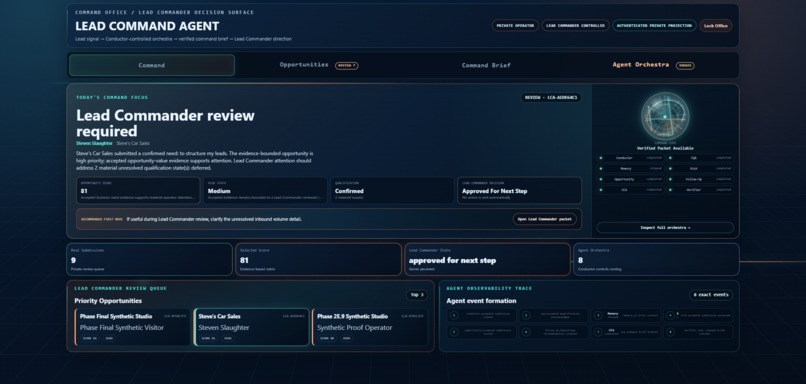Select the Conductor agent status row

pyautogui.click(x=631, y=158)
